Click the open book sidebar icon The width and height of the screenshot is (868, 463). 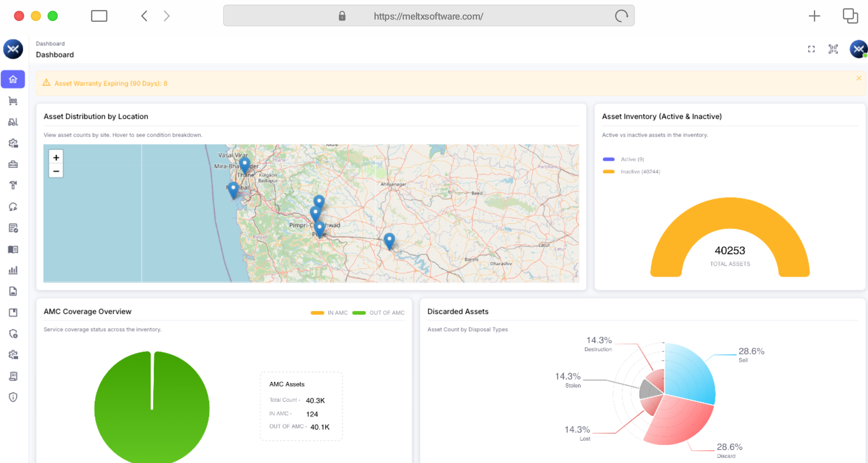[x=13, y=249]
